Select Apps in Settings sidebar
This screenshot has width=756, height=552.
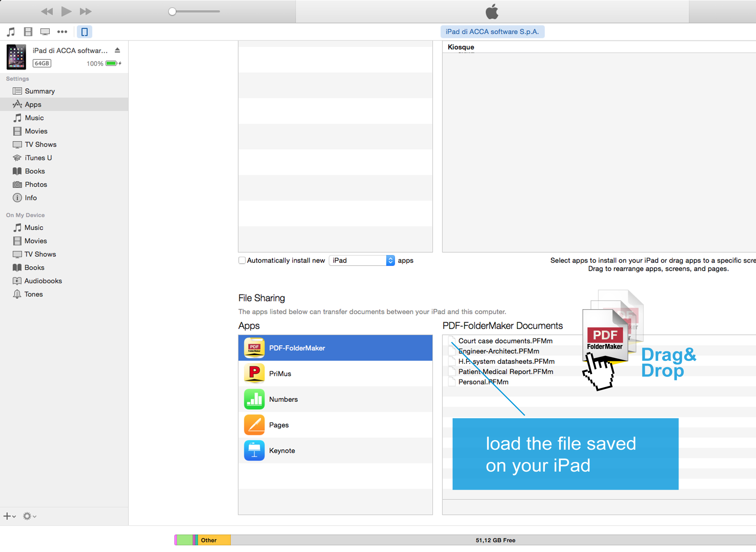click(64, 104)
